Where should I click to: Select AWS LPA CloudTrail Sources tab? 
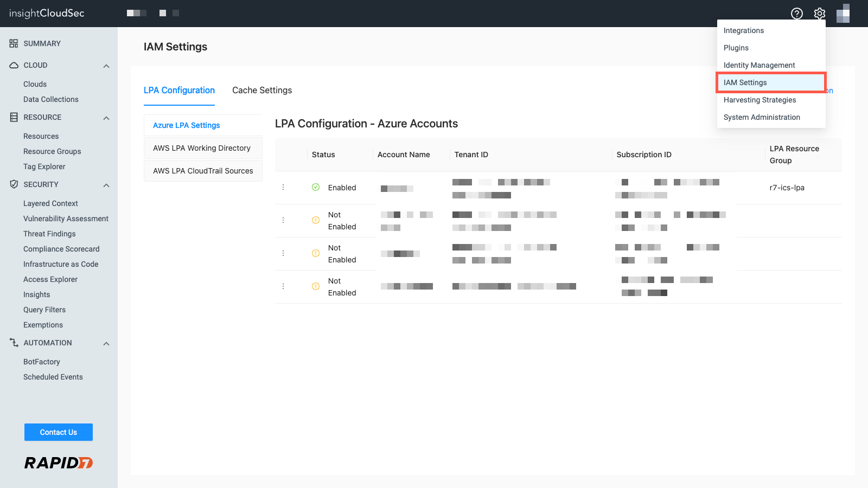(203, 171)
